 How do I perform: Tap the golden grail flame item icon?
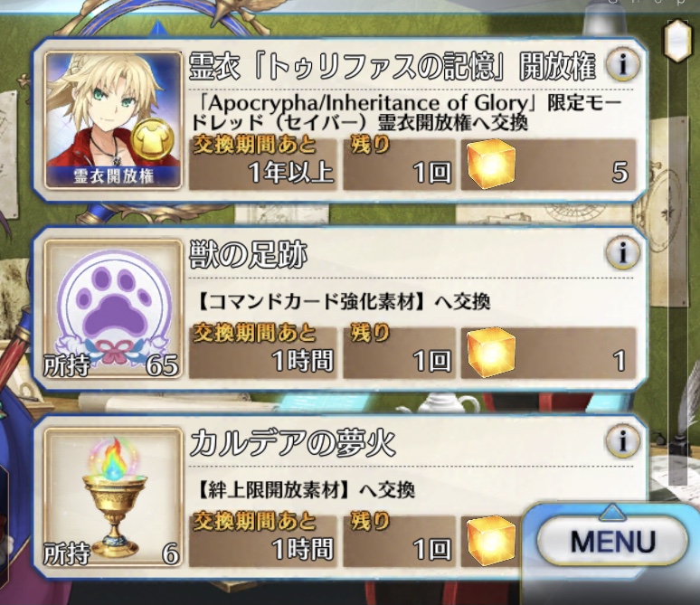(x=113, y=497)
